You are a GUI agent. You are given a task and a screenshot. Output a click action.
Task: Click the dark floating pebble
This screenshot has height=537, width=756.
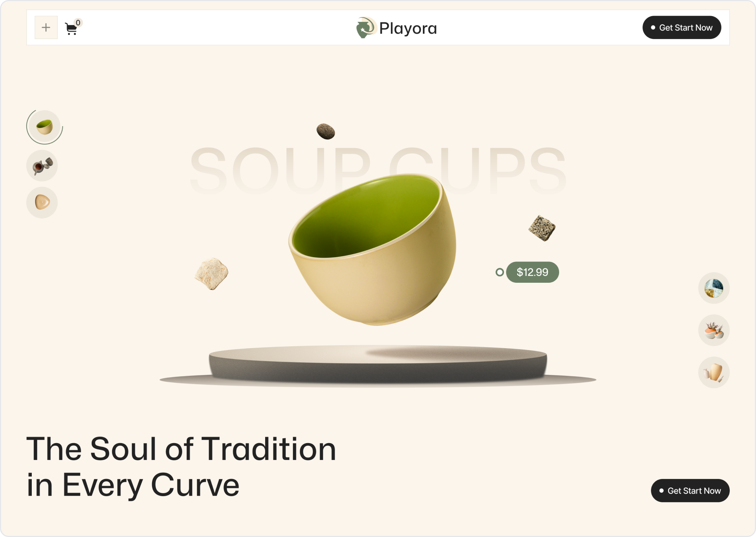click(x=325, y=131)
